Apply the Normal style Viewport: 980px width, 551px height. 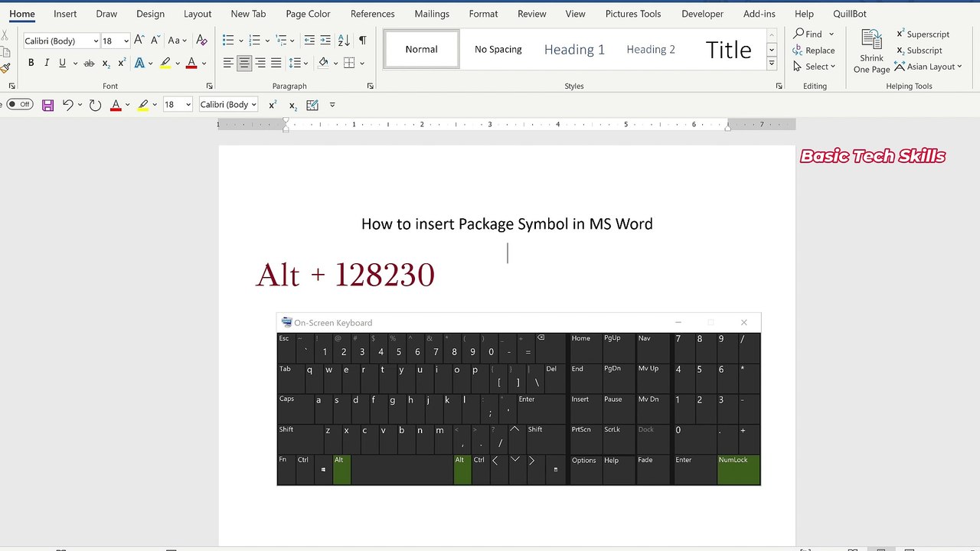pyautogui.click(x=422, y=49)
